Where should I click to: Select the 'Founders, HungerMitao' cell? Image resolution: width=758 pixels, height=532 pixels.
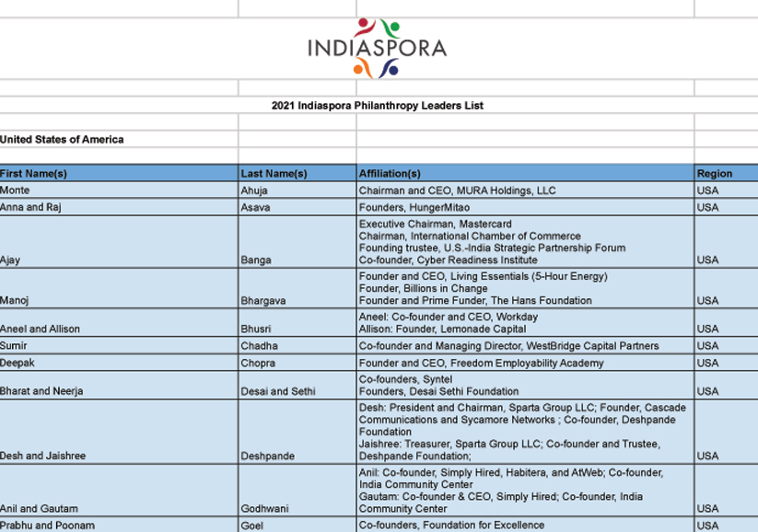click(526, 207)
